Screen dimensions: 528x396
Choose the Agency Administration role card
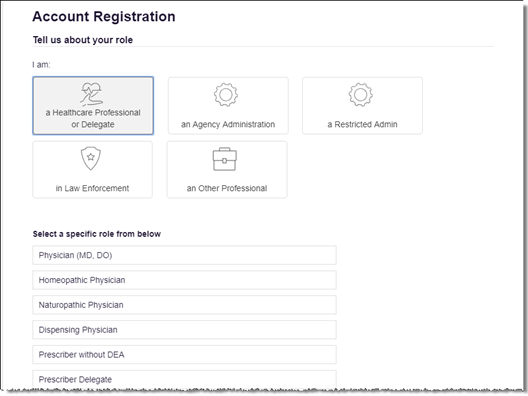tap(228, 106)
